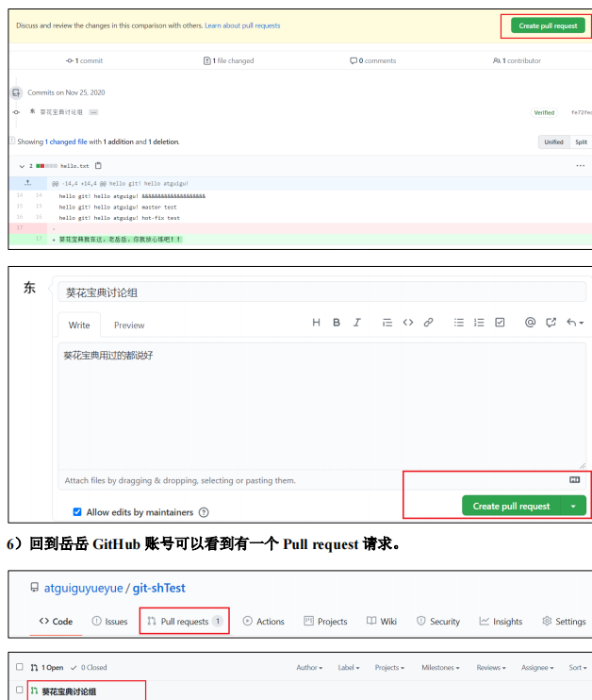Insert a quote block icon
Viewport: 592px width, 700px height.
387,323
